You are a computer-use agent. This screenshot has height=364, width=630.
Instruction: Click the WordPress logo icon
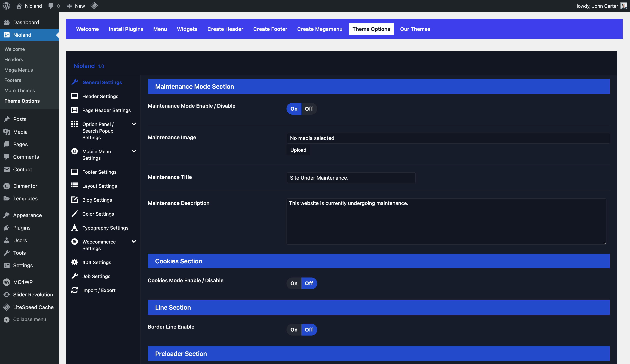[x=6, y=6]
